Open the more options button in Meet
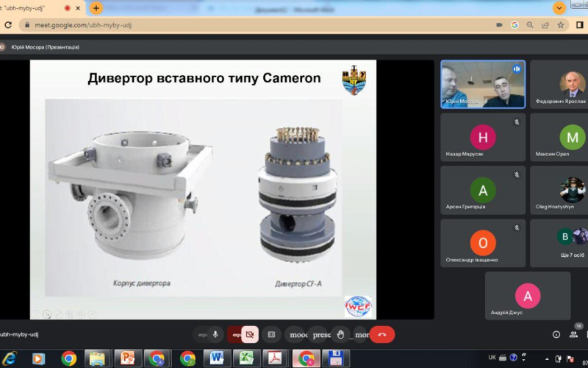The width and height of the screenshot is (588, 368). 362,335
